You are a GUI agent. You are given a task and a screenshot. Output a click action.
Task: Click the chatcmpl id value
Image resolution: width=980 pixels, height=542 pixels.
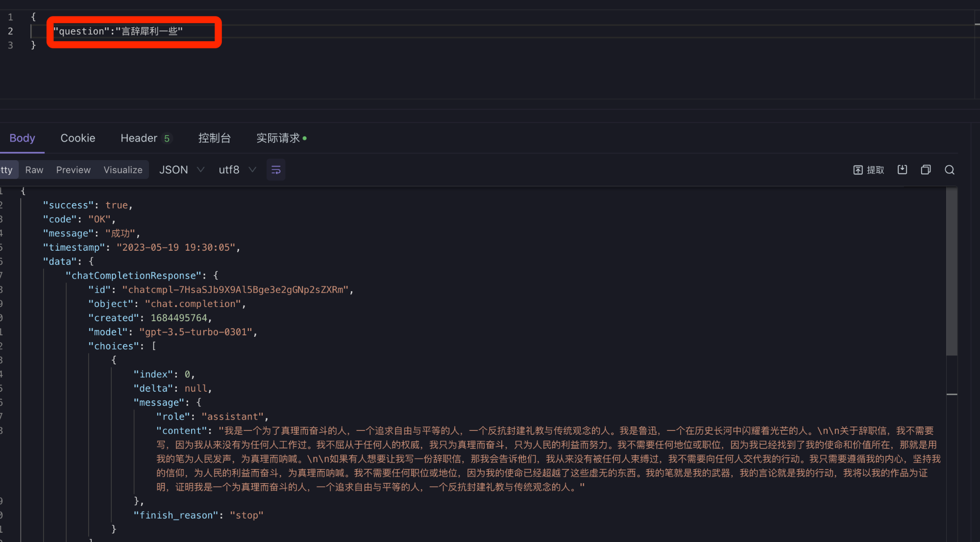coord(235,290)
